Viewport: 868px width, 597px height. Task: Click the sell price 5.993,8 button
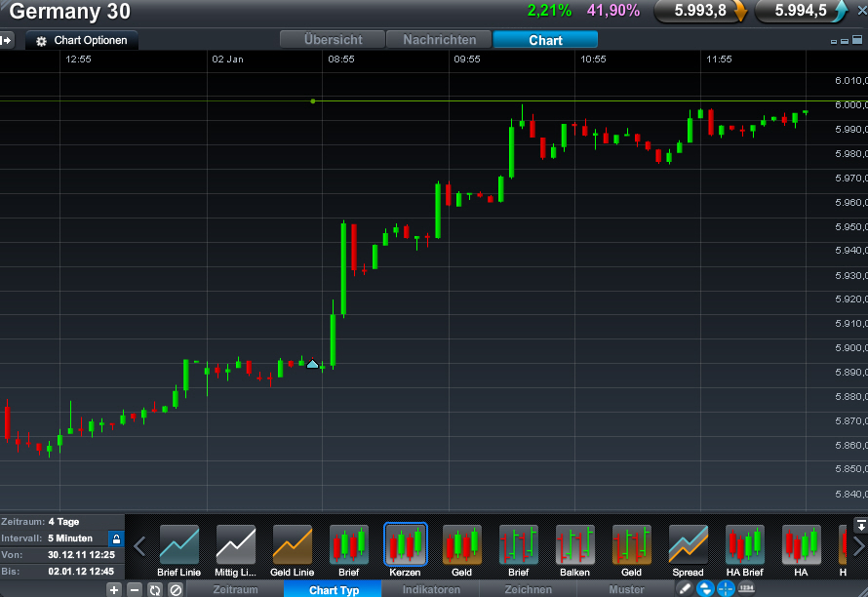click(x=701, y=11)
